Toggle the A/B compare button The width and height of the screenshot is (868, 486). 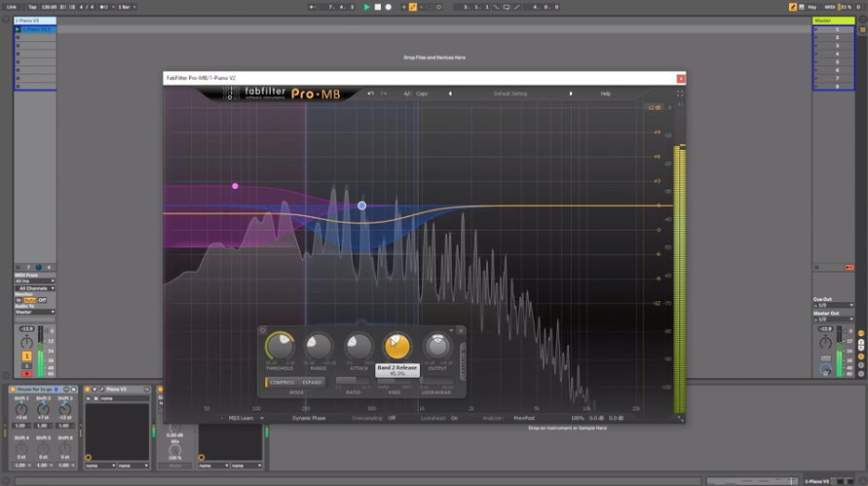tap(407, 93)
